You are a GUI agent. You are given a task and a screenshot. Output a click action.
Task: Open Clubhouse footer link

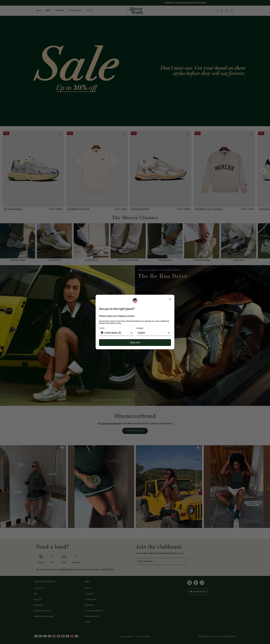coord(91,600)
